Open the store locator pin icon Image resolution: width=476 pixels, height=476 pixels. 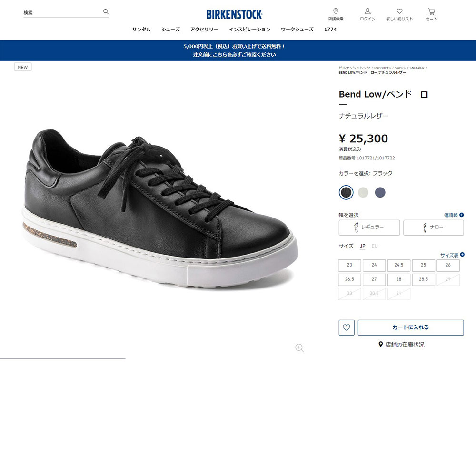(336, 11)
